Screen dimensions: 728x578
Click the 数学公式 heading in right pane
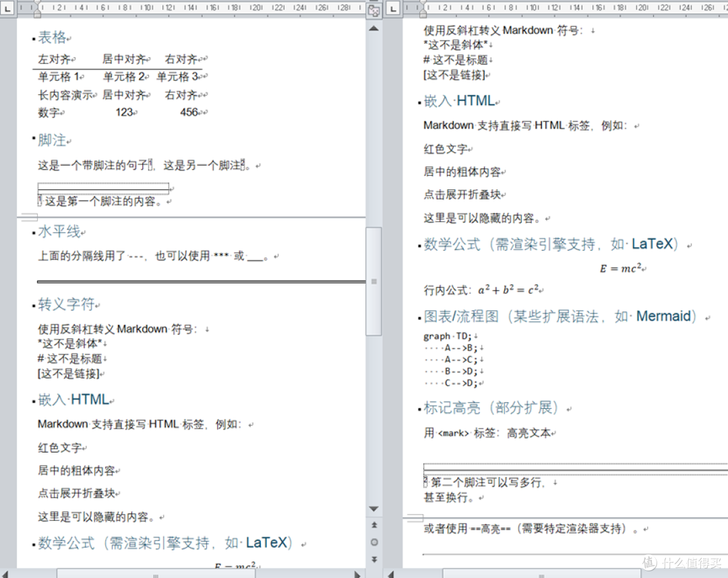pos(551,244)
